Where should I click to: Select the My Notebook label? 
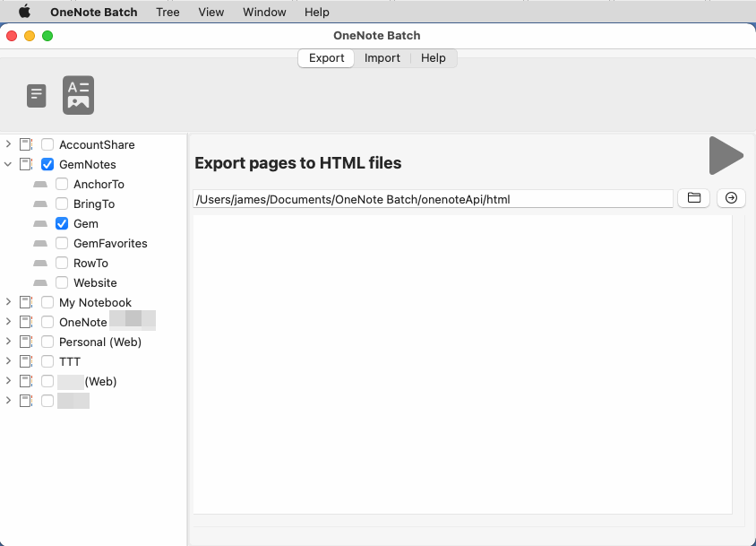coord(95,302)
